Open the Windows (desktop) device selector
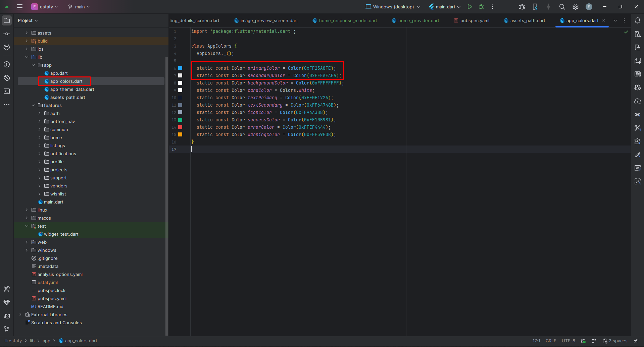Screen dimensions: 644x347 pos(393,7)
